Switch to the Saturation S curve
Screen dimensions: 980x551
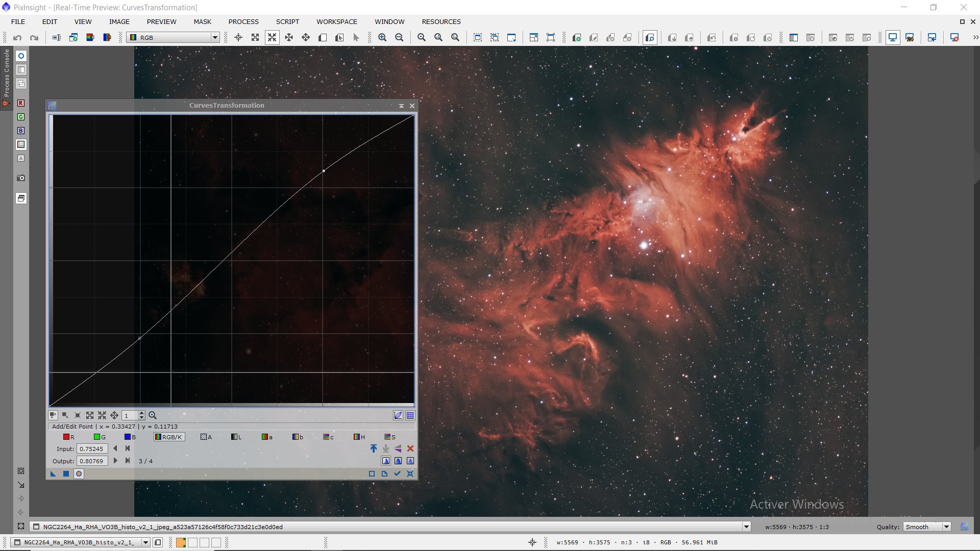click(390, 437)
